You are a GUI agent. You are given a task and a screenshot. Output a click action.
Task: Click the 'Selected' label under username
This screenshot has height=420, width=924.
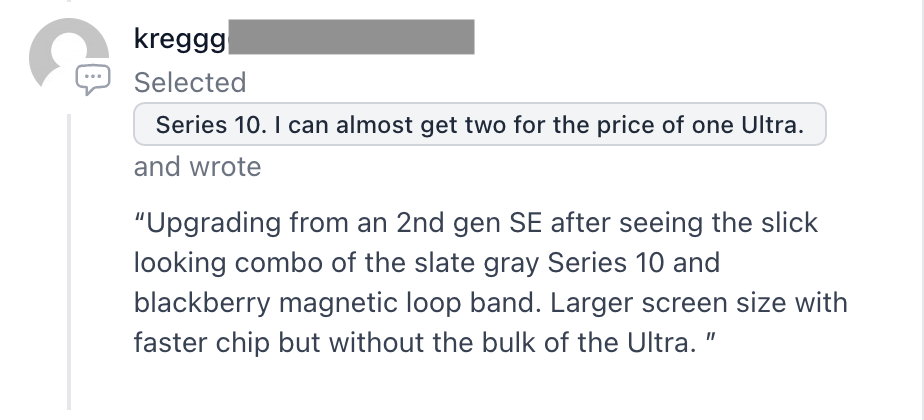(190, 82)
